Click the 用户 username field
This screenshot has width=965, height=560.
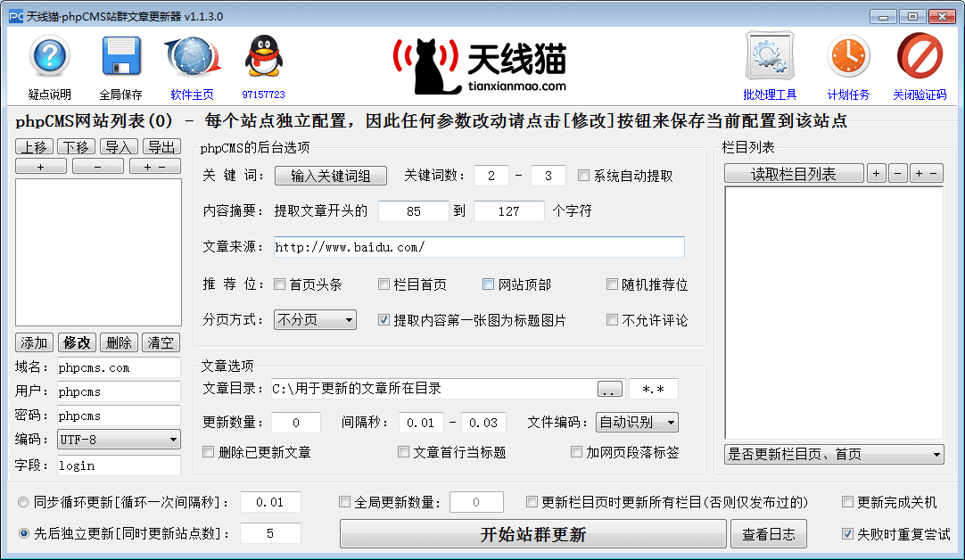(119, 391)
